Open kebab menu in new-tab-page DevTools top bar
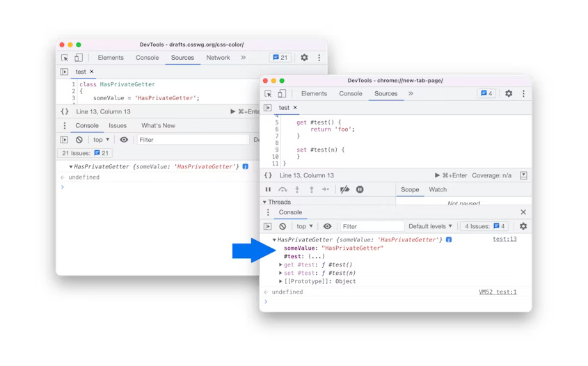588x366 pixels. pos(523,93)
